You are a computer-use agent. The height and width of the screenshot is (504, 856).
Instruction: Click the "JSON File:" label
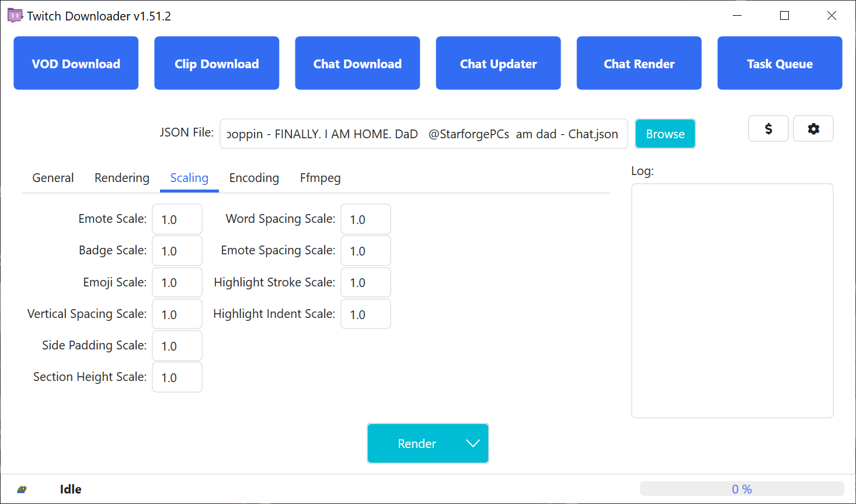(x=187, y=132)
